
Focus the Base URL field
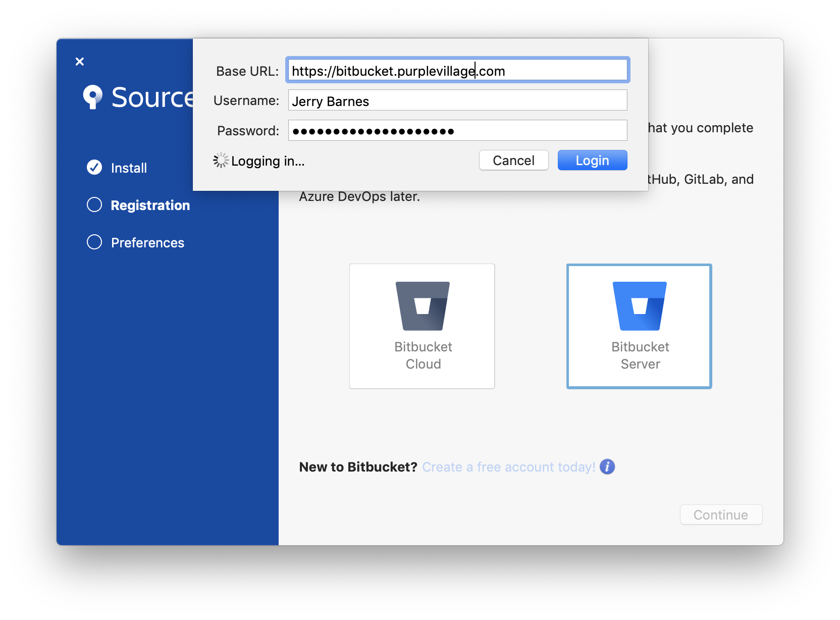tap(458, 70)
